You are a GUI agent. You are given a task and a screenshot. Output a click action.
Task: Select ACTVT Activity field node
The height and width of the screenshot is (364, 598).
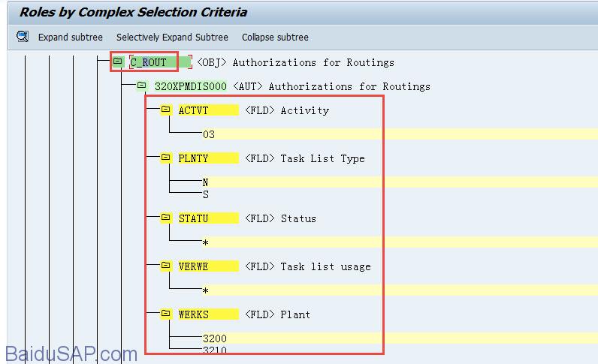(x=194, y=110)
